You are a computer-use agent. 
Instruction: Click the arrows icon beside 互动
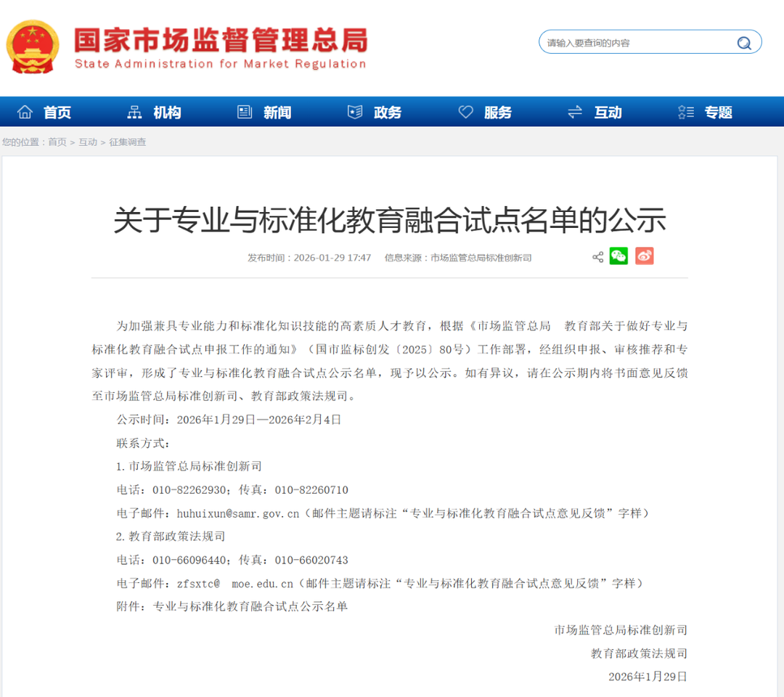pos(575,112)
